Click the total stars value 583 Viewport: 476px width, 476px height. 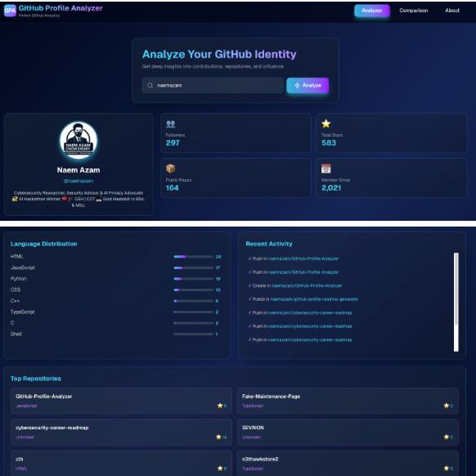(x=329, y=143)
